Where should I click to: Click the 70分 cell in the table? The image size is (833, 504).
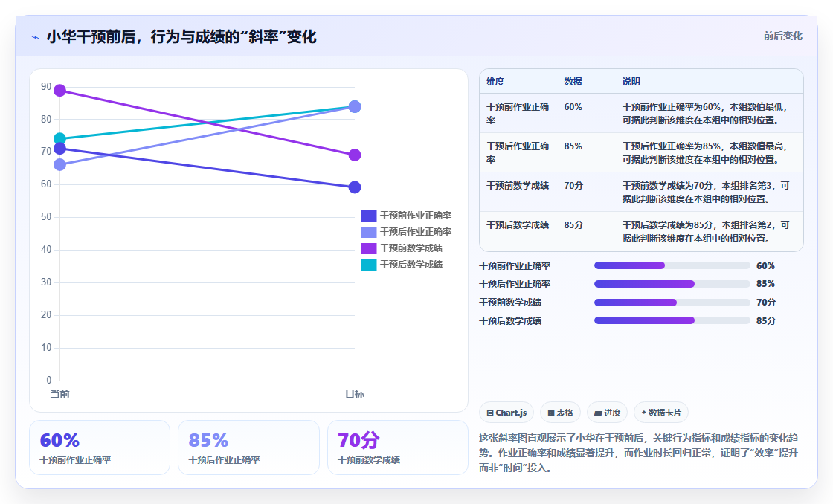[x=573, y=186]
